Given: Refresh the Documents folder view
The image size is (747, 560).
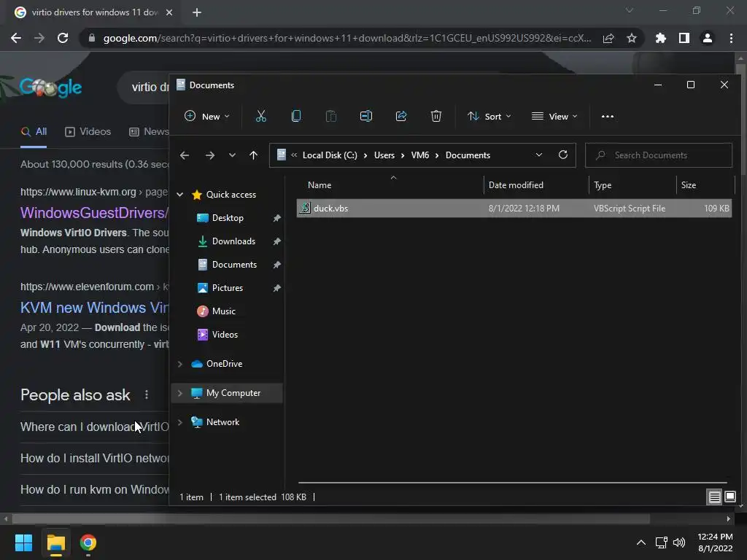Looking at the screenshot, I should [x=562, y=155].
